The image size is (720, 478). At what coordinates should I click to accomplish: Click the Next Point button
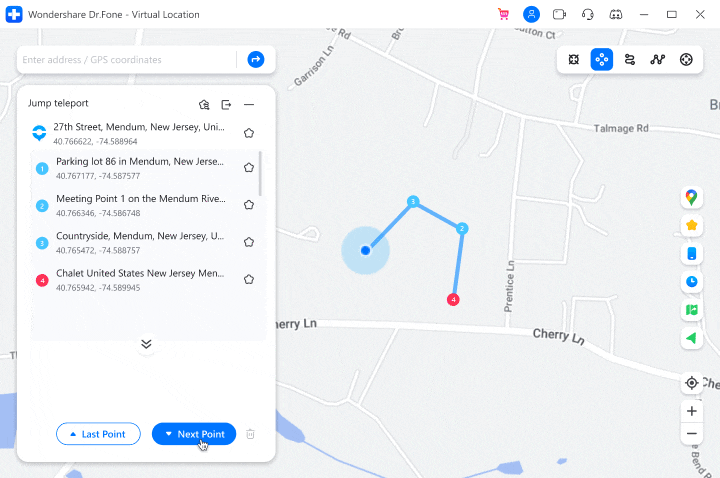(x=194, y=434)
